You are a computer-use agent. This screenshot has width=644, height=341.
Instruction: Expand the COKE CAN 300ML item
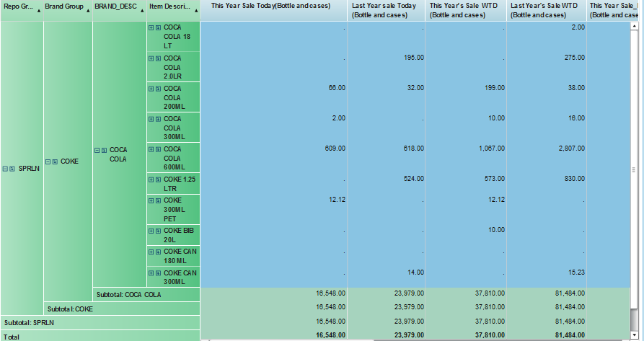pyautogui.click(x=151, y=273)
